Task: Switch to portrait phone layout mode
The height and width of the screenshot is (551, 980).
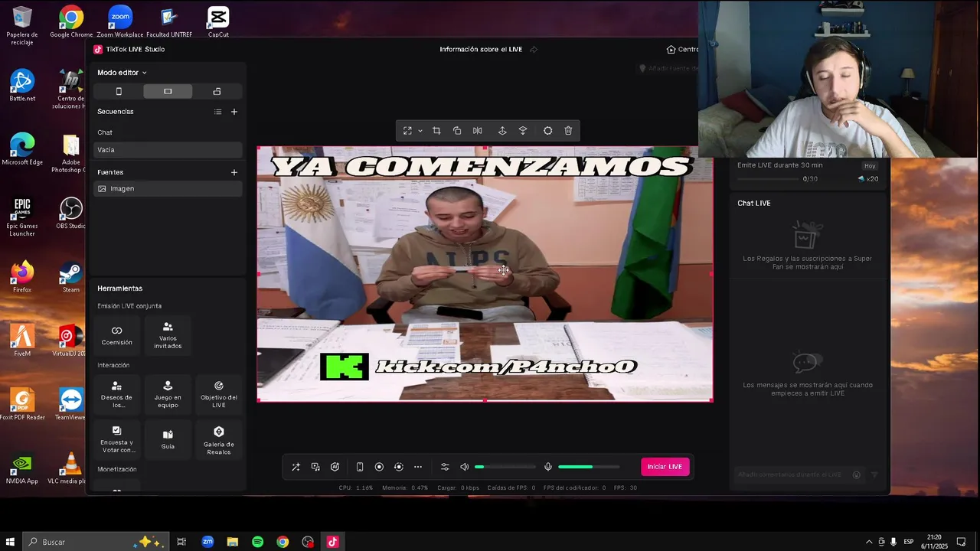Action: point(119,91)
